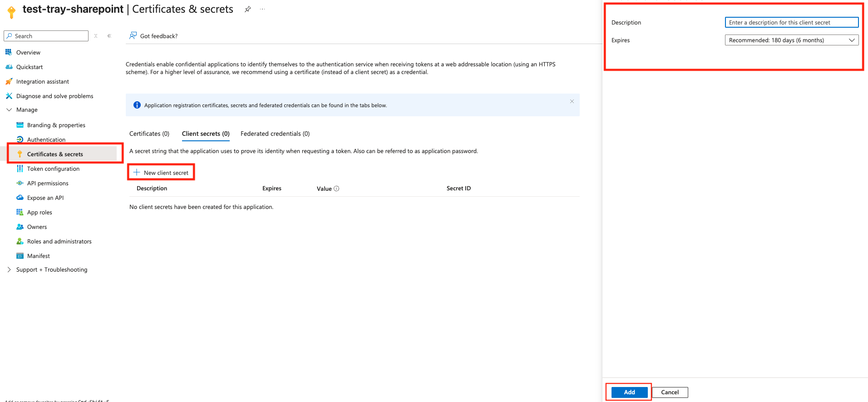868x402 pixels.
Task: Click the App roles icon
Action: (x=20, y=212)
